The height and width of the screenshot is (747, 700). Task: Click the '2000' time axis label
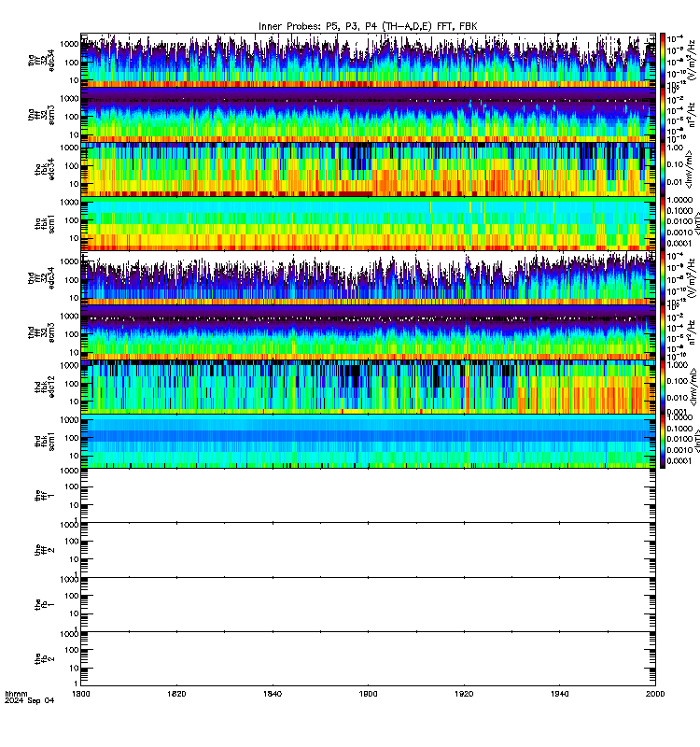(x=655, y=694)
